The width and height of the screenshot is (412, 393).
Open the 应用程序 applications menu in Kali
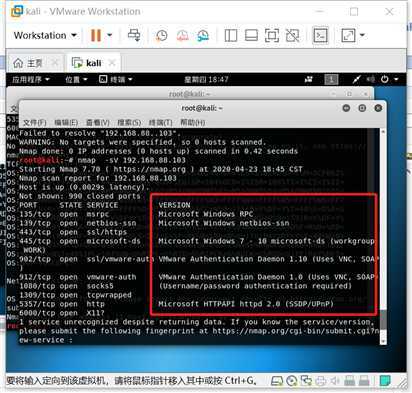point(31,79)
